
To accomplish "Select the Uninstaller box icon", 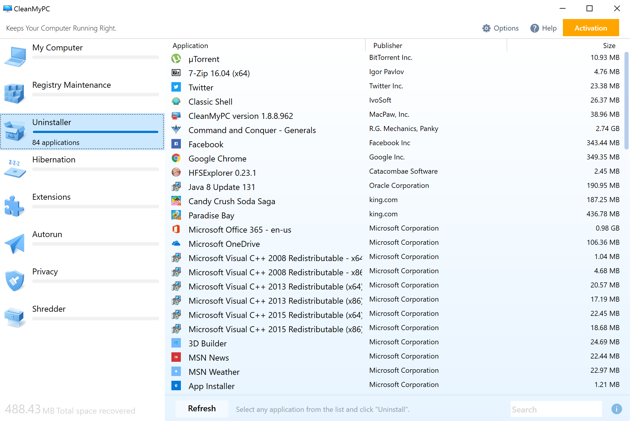I will click(15, 131).
